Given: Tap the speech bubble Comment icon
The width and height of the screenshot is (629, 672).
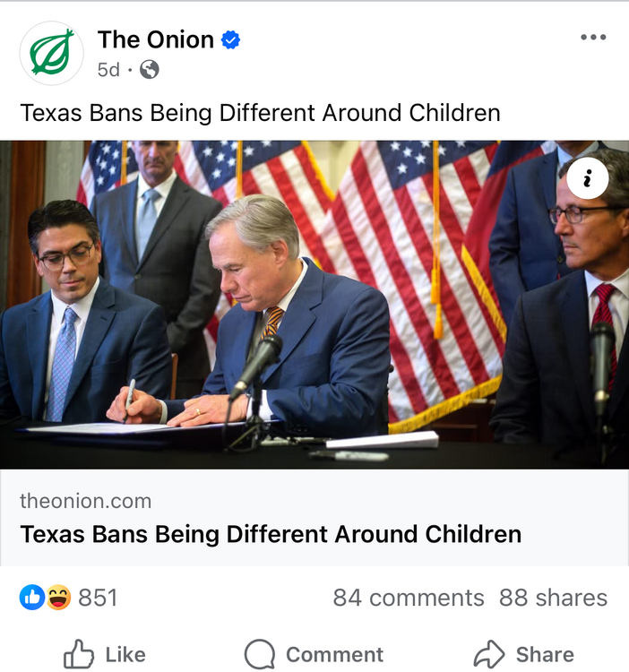Looking at the screenshot, I should [x=260, y=655].
